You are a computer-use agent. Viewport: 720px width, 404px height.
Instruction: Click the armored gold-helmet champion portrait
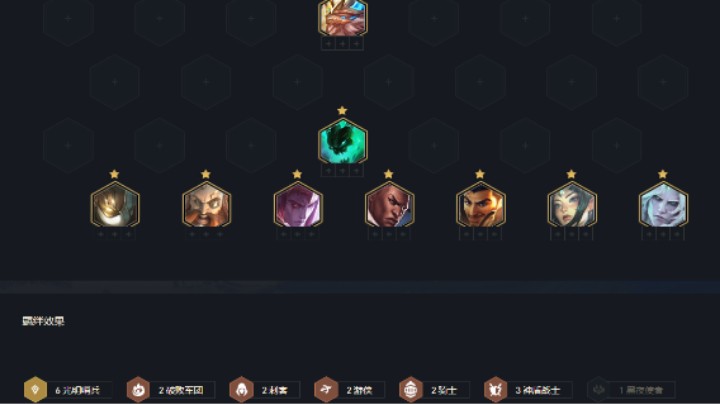click(x=115, y=205)
